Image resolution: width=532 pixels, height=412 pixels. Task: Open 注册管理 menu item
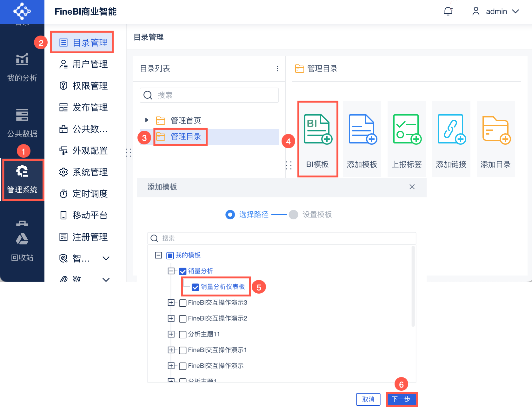click(84, 237)
